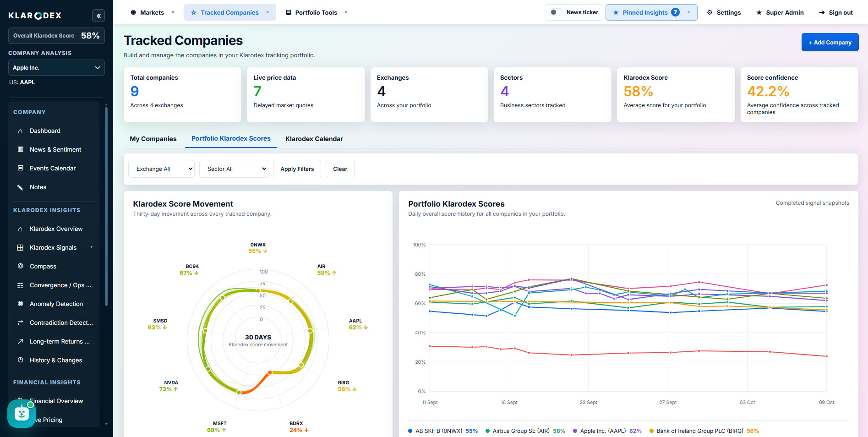Click the sidebar vertical scrollbar

coord(106,206)
